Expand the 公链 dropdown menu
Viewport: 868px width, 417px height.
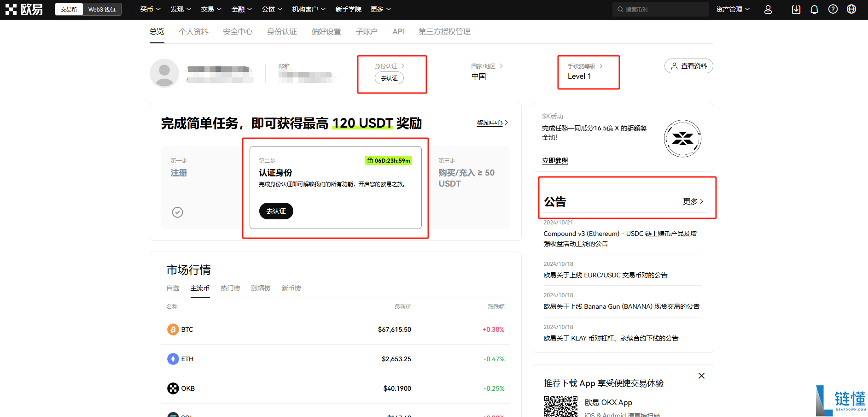point(272,9)
